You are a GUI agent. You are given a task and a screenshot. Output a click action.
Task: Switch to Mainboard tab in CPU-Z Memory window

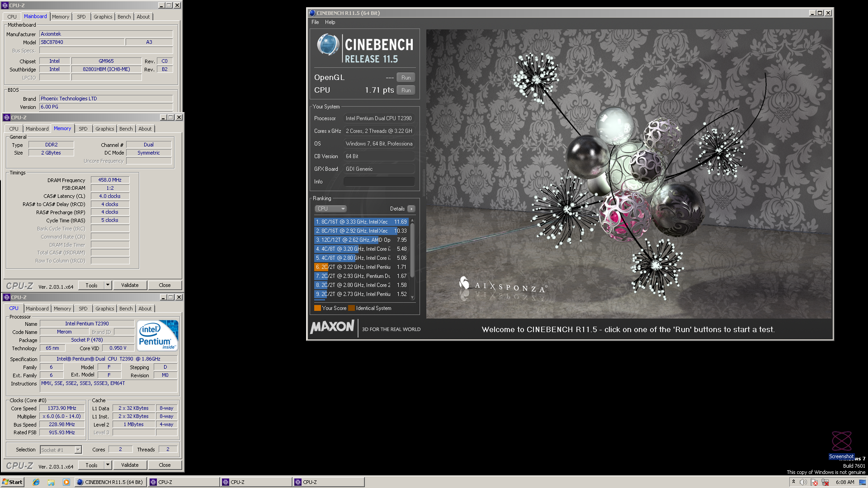click(37, 129)
